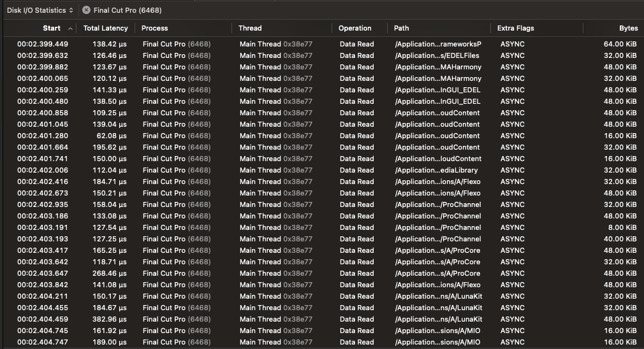Click the Operation column header
Image resolution: width=644 pixels, height=349 pixels.
(355, 28)
